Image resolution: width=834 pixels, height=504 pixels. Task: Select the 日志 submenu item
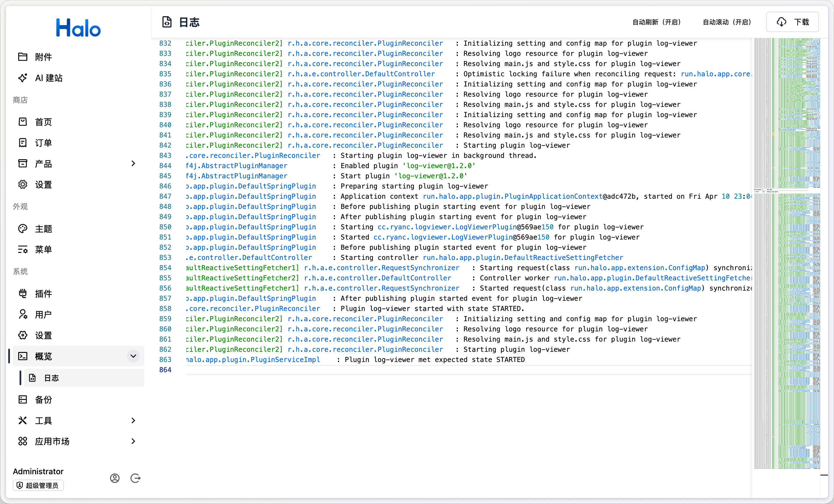51,378
